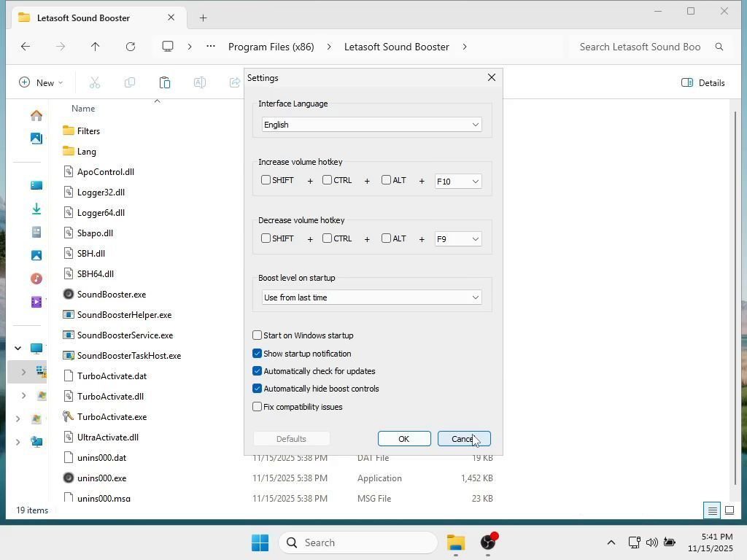Image resolution: width=747 pixels, height=560 pixels.
Task: Click the Rename icon in Explorer toolbar
Action: pos(200,83)
